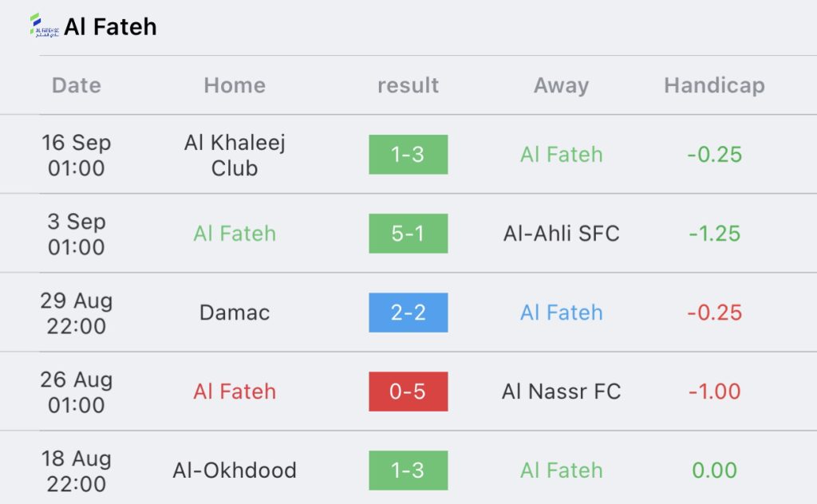Image resolution: width=817 pixels, height=504 pixels.
Task: Open the Al Fateh team title
Action: tap(110, 26)
